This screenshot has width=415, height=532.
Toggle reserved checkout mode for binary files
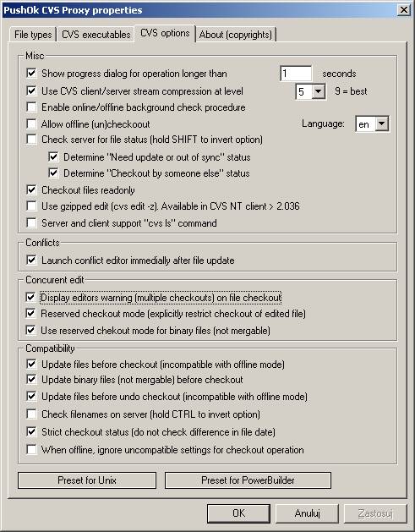[31, 330]
